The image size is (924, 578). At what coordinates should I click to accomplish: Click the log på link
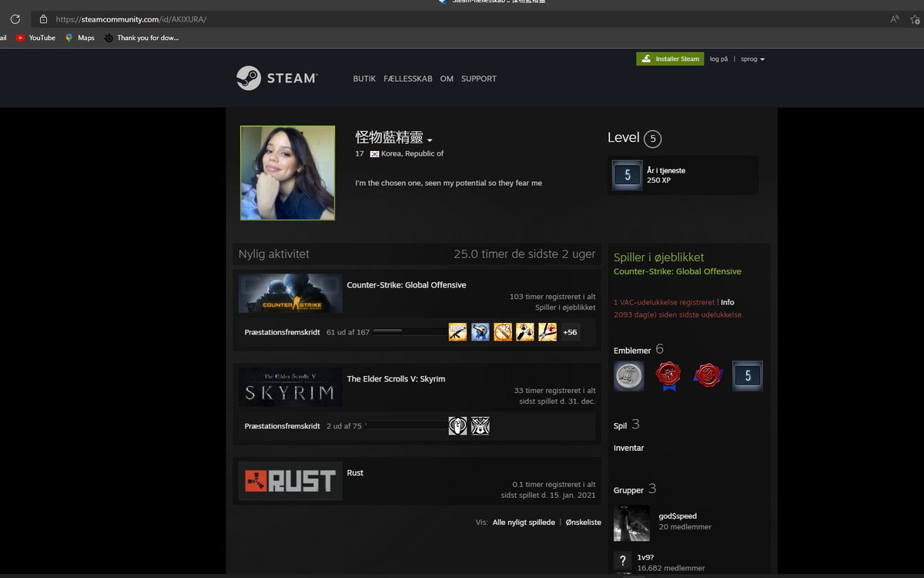(x=718, y=59)
